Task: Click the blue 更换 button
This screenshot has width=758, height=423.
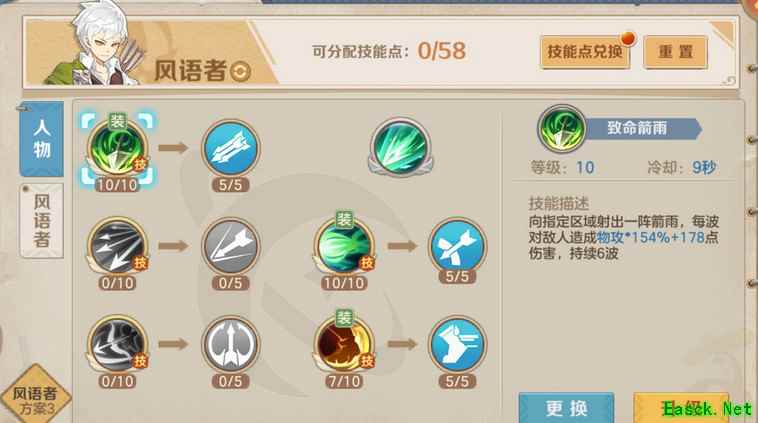Action: point(567,408)
